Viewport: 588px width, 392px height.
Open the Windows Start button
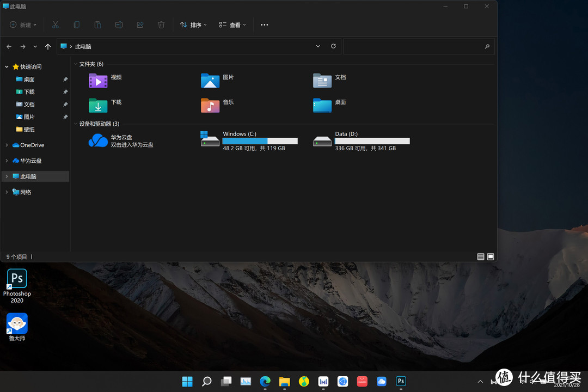coord(187,382)
